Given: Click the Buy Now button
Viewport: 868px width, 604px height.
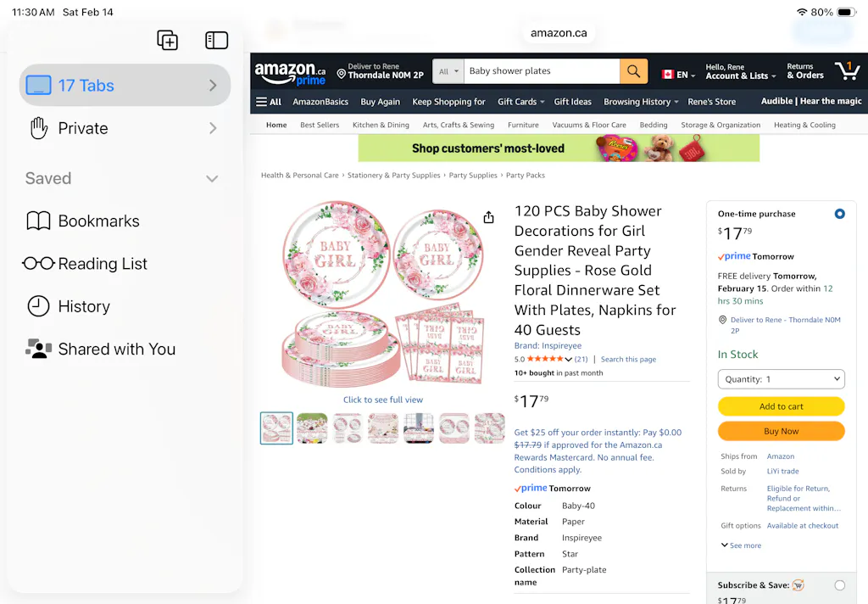Looking at the screenshot, I should [781, 431].
